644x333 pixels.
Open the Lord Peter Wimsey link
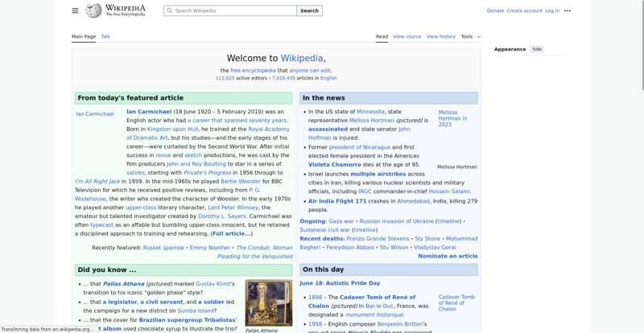click(233, 208)
